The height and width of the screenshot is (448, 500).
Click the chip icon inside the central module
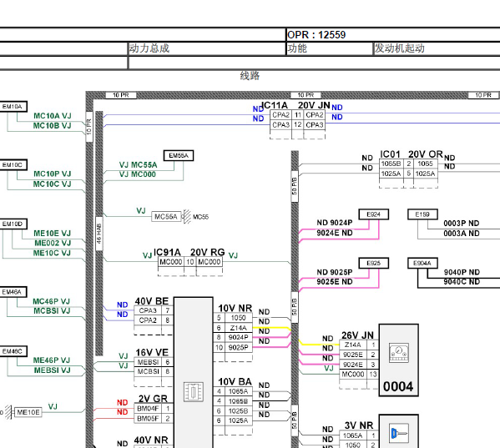[194, 391]
